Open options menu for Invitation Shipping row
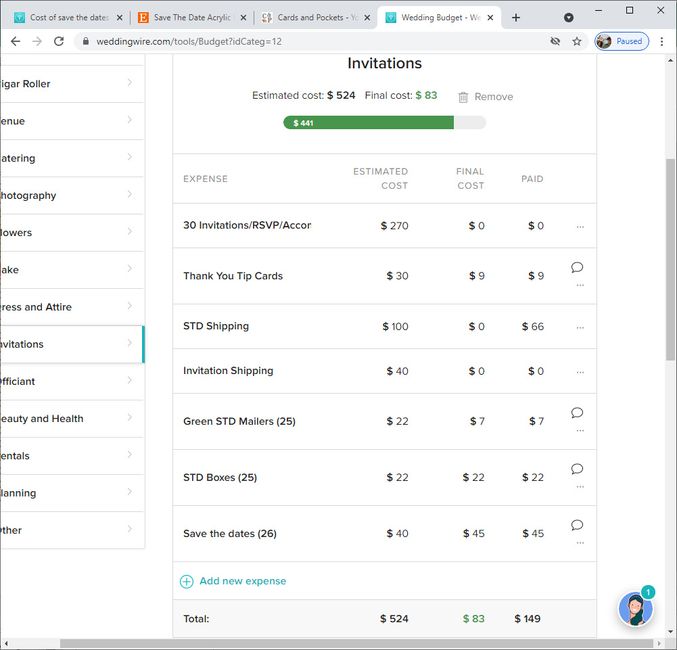677x650 pixels. (x=580, y=371)
